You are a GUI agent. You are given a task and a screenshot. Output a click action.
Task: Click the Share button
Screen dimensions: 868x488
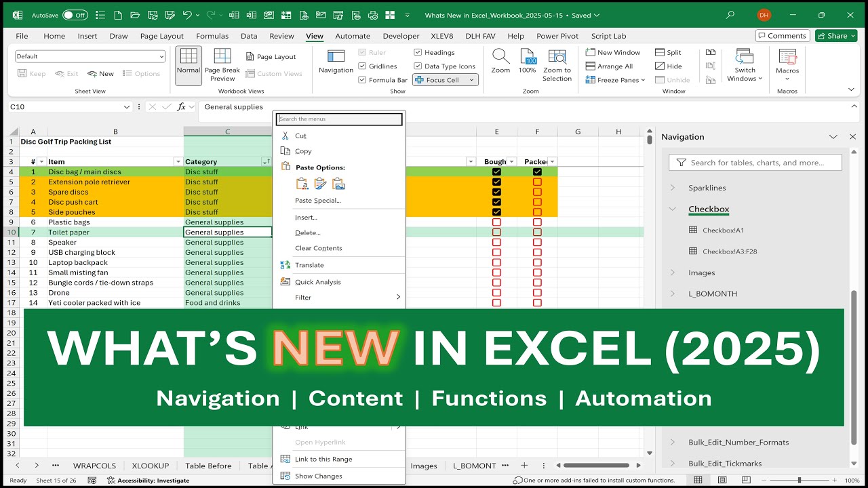[x=837, y=36]
